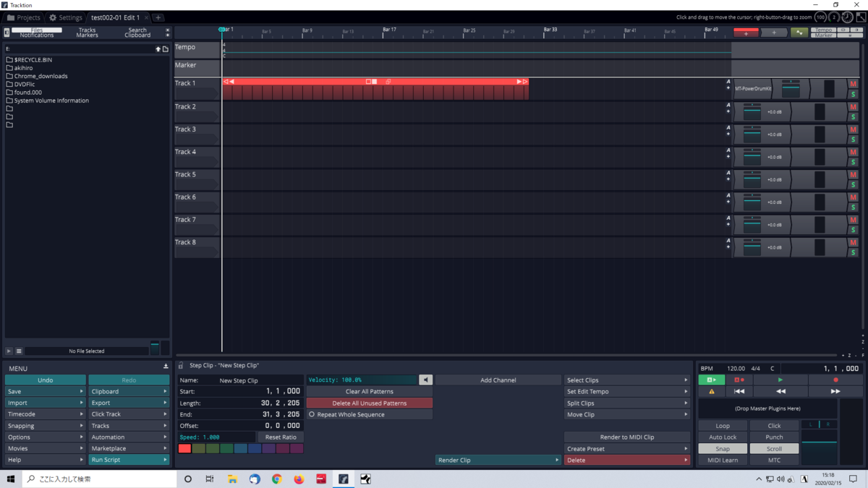This screenshot has height=488, width=868.
Task: Add new track with red plus button
Action: [x=746, y=33]
